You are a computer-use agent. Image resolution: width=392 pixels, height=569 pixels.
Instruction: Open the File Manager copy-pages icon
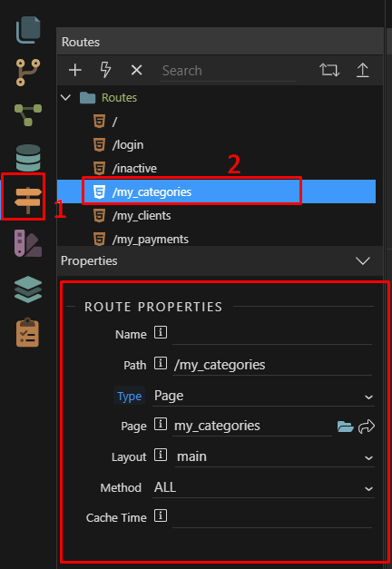(28, 30)
